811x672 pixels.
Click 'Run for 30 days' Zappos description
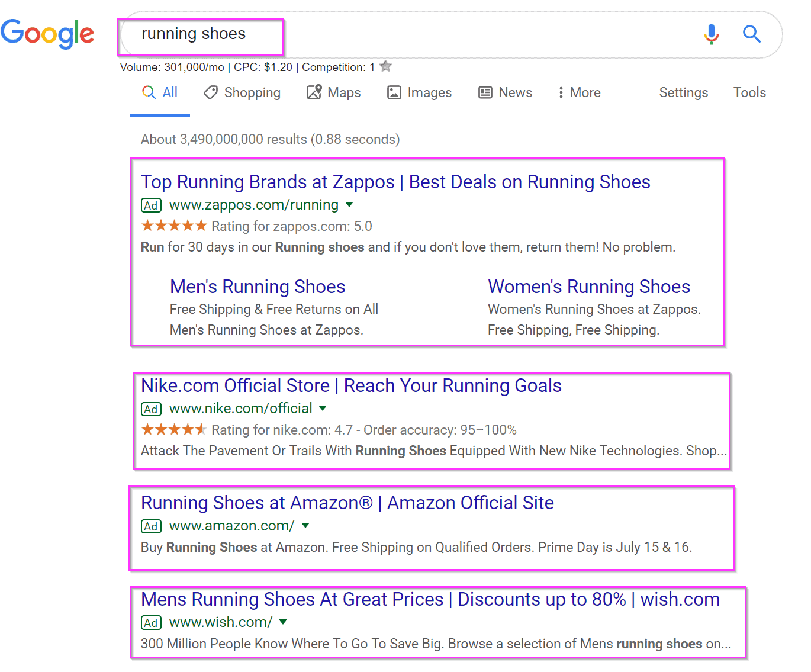[x=408, y=247]
